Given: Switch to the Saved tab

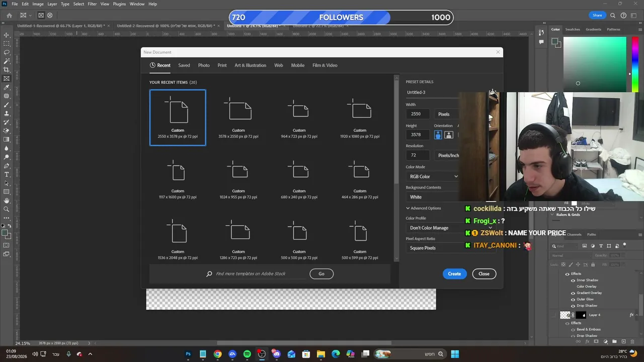Looking at the screenshot, I should (184, 65).
